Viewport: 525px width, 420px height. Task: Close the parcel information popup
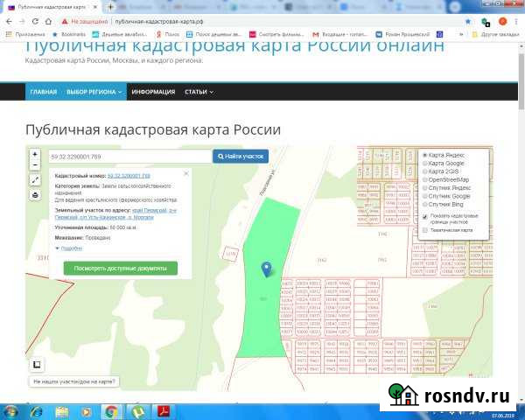(186, 173)
